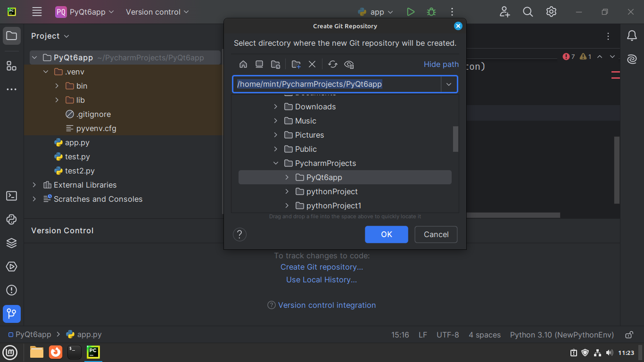Cancel the Create Git Repository dialog

tap(436, 234)
